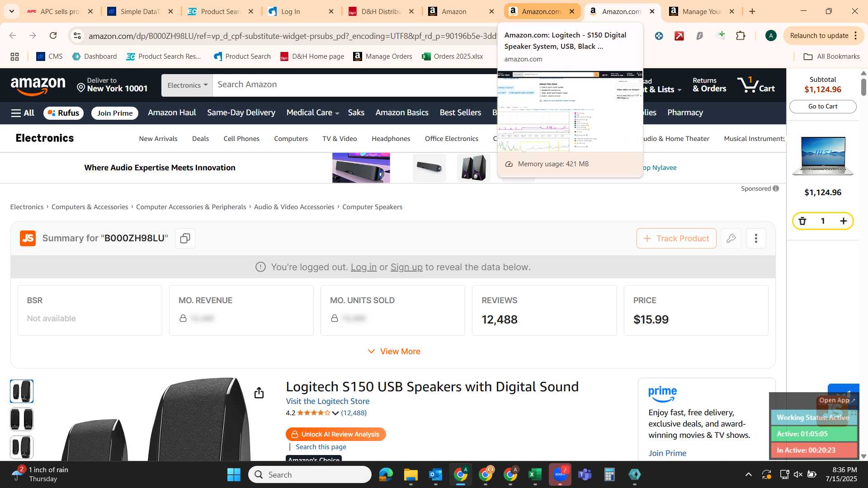Click the Search Amazon input field
Screen dimensions: 868x488
355,84
